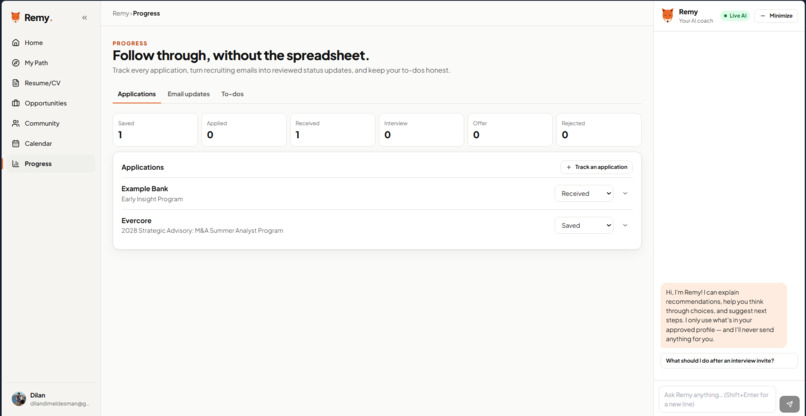Open Evercore status dropdown

coord(583,225)
